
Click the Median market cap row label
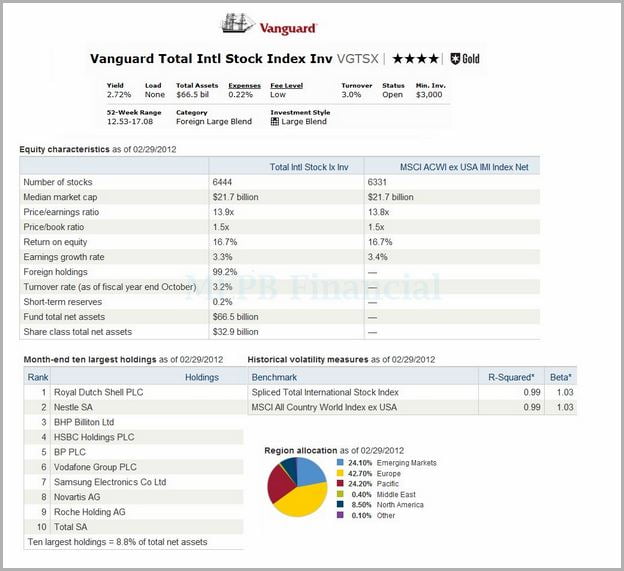(x=60, y=197)
